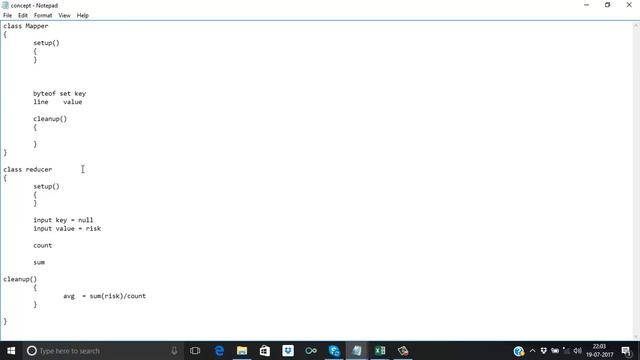Open the last pinned taskbar app icon
Screen dimensions: 640x360
coord(403,351)
